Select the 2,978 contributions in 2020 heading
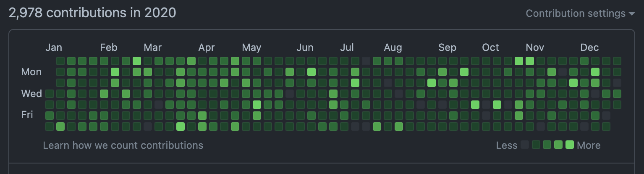The height and width of the screenshot is (174, 644). point(92,13)
